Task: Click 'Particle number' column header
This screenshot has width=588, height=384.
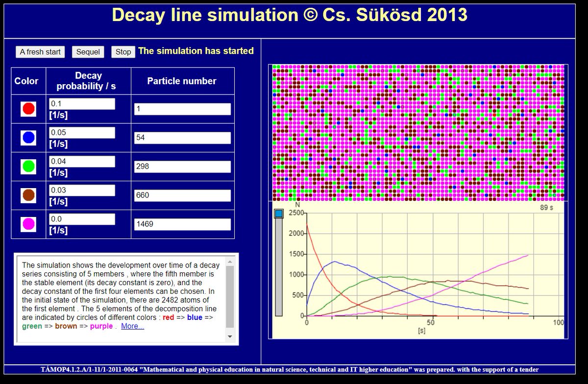Action: pyautogui.click(x=182, y=81)
